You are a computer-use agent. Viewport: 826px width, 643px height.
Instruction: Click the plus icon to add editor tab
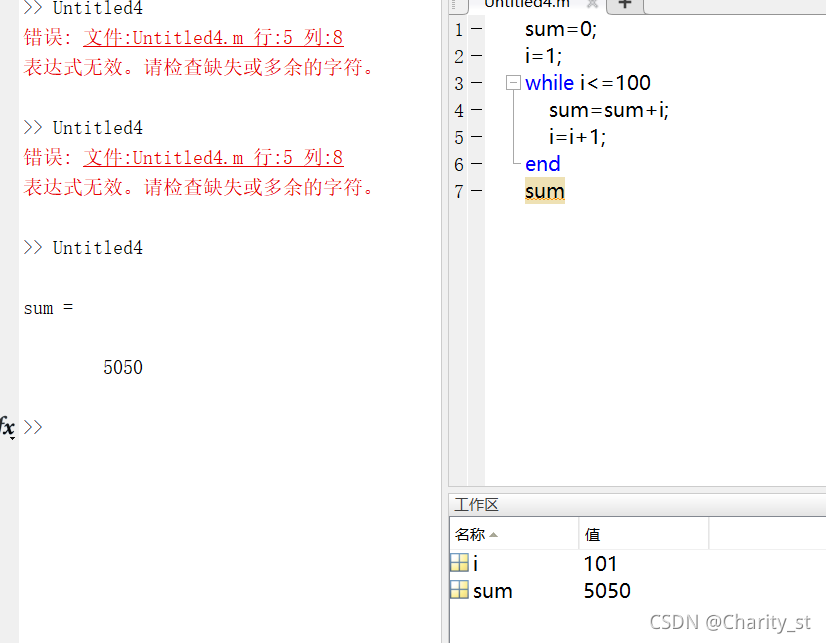pos(625,4)
